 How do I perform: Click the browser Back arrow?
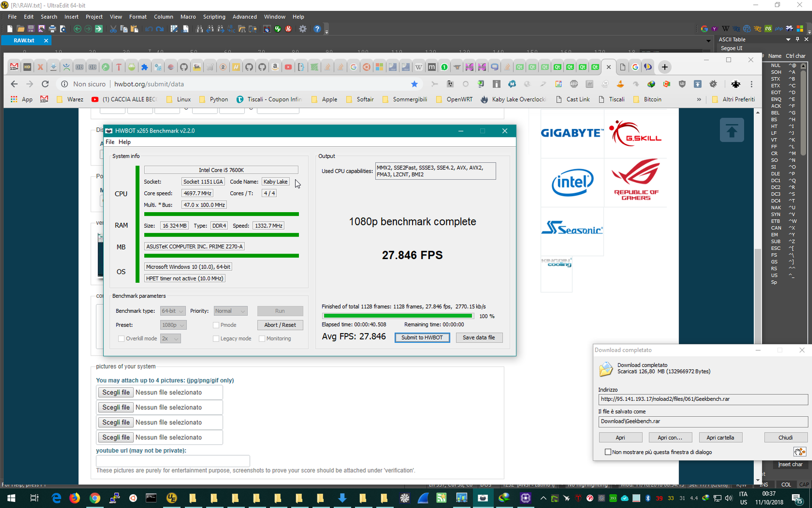point(14,84)
